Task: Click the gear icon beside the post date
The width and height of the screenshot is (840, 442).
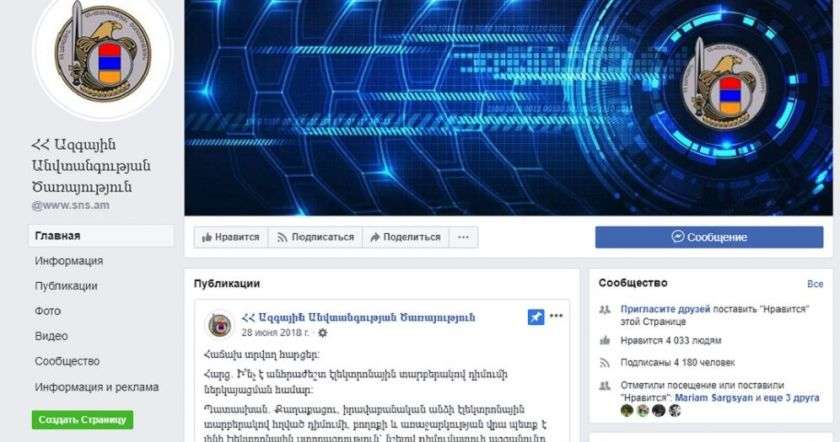Action: point(322,333)
